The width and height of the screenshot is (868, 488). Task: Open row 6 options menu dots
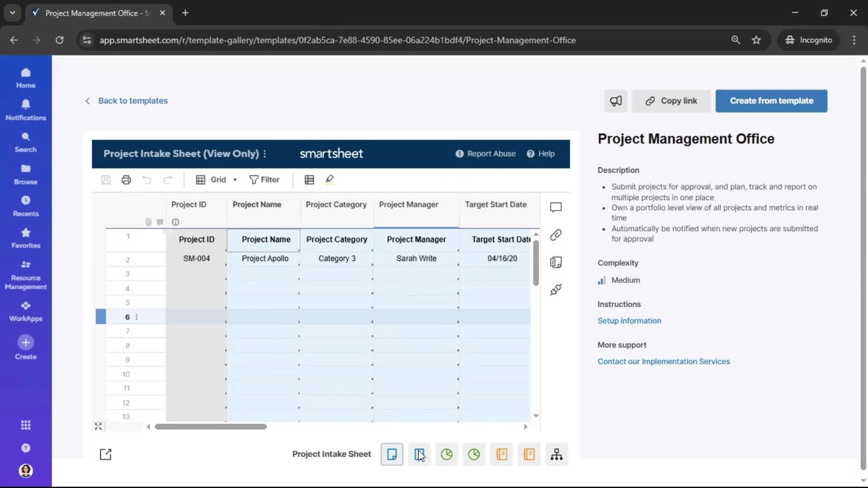pyautogui.click(x=137, y=317)
